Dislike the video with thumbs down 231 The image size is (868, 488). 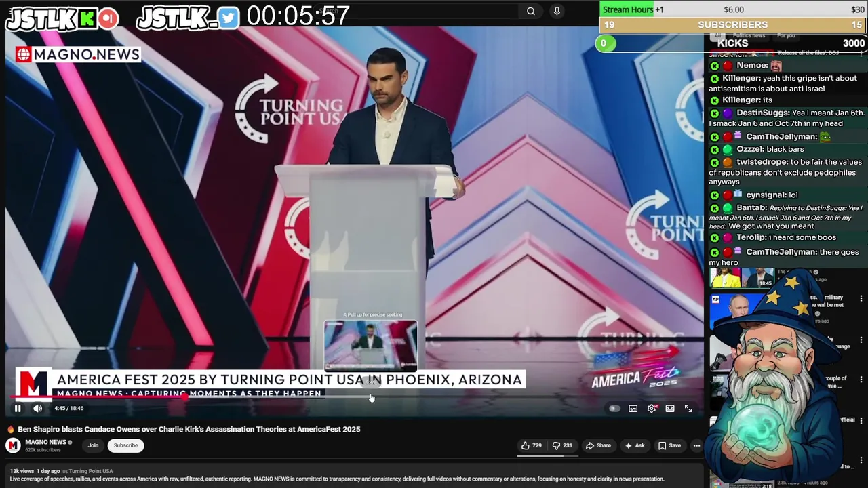[562, 445]
